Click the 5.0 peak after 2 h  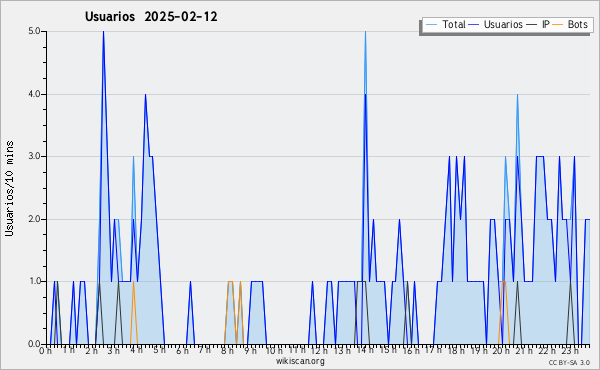point(103,32)
